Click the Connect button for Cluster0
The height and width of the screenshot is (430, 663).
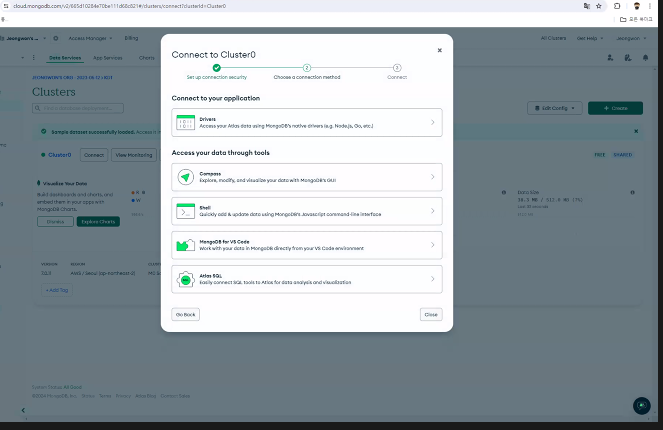[94, 155]
